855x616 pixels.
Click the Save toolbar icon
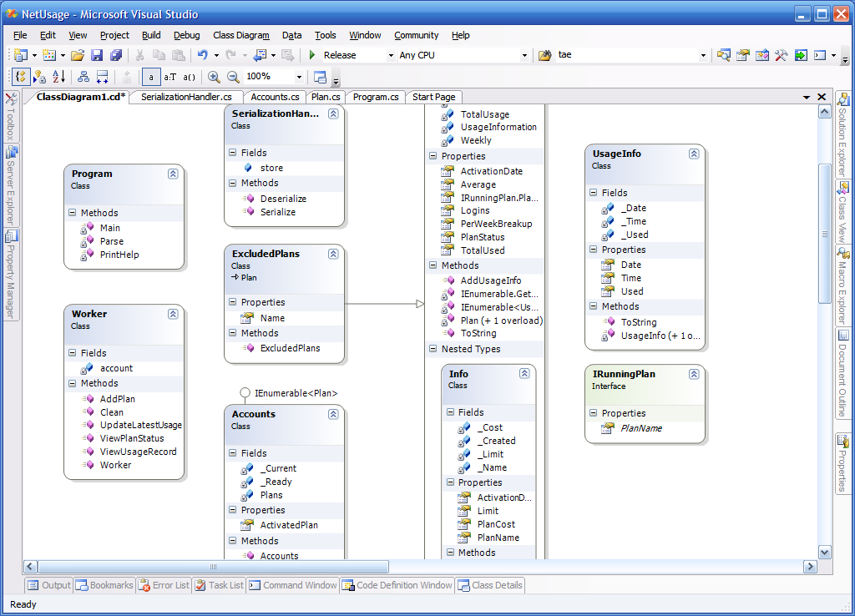tap(99, 55)
